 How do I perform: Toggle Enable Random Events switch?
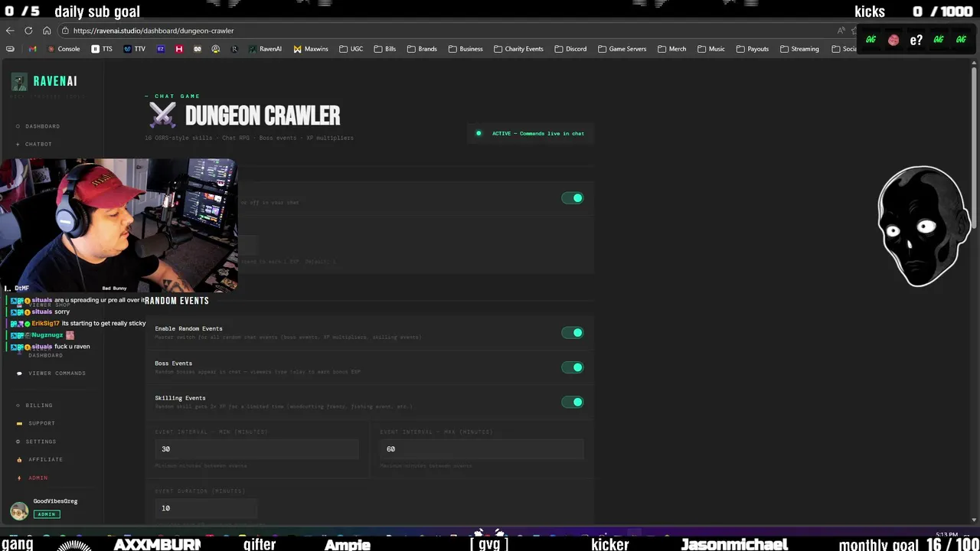click(x=572, y=333)
